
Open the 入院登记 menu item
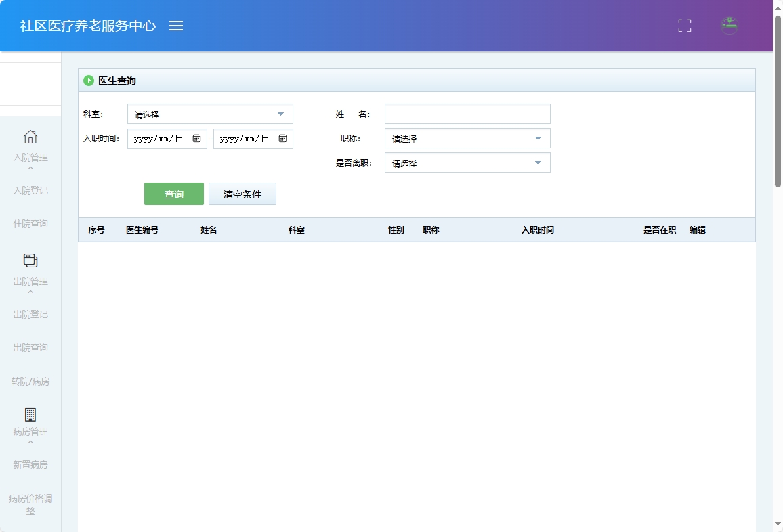click(x=30, y=190)
